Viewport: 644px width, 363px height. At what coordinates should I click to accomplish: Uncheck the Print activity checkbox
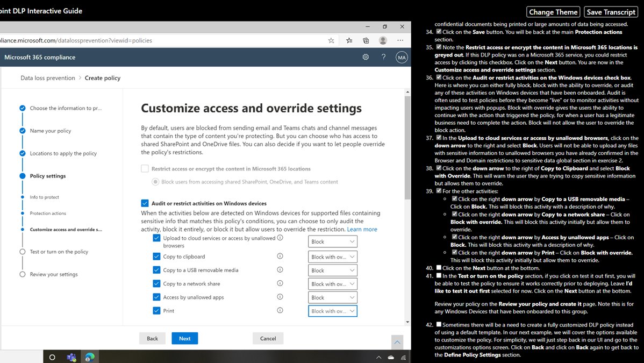pos(156,311)
